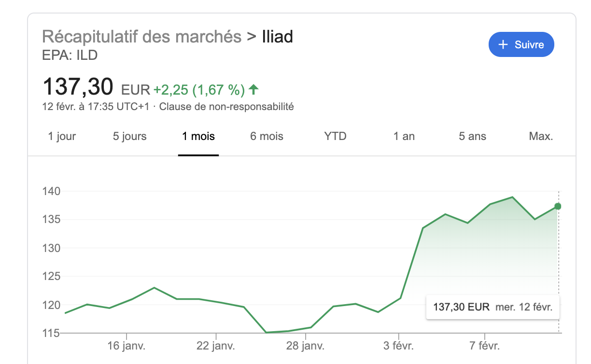Image resolution: width=591 pixels, height=364 pixels.
Task: Open the Récapitulatif des marchés link
Action: (141, 37)
